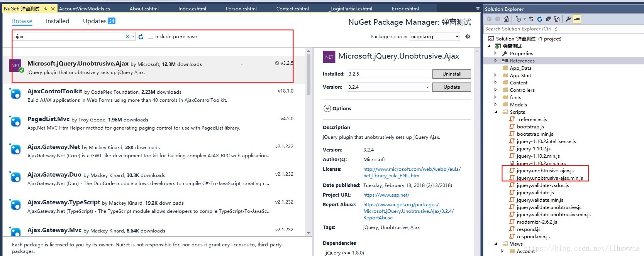
Task: Open document tab overflow dropdown
Action: [478, 8]
